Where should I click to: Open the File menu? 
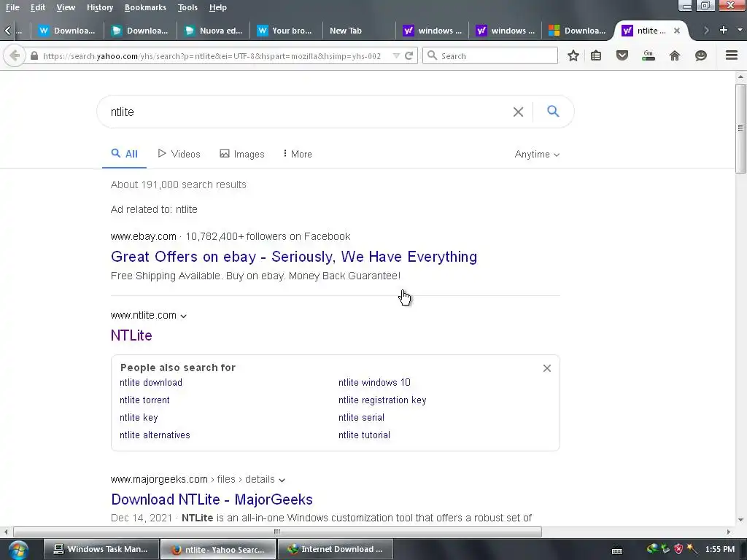click(x=12, y=7)
